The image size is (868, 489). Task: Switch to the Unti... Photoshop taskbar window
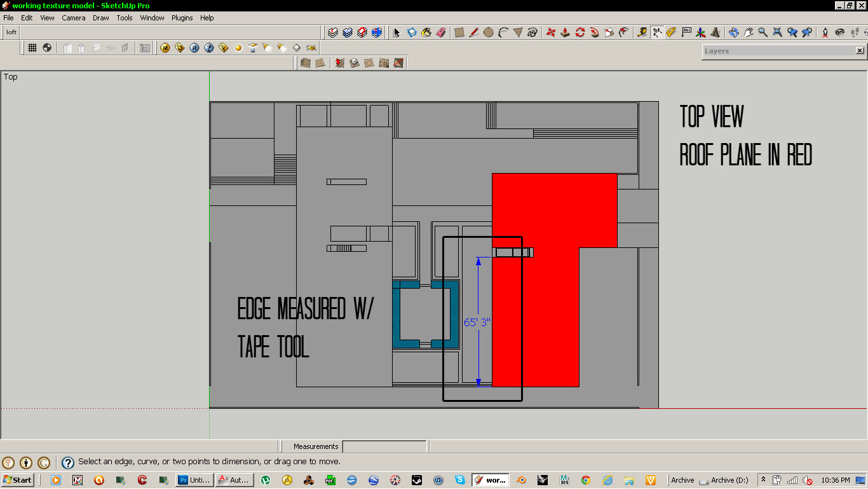coord(194,480)
